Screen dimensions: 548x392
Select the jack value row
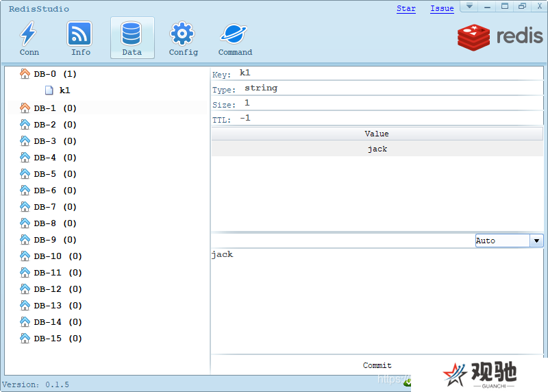pos(377,149)
